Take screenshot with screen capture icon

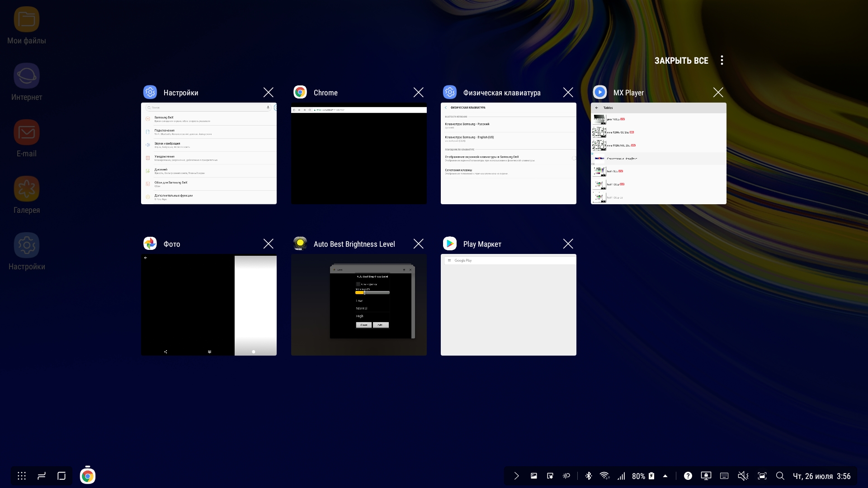762,476
